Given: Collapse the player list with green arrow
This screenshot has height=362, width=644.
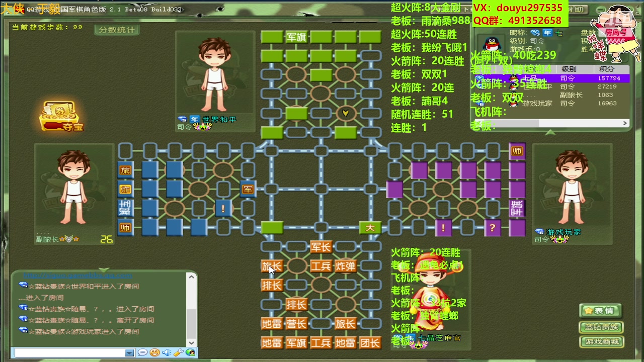Looking at the screenshot, I should (x=550, y=132).
